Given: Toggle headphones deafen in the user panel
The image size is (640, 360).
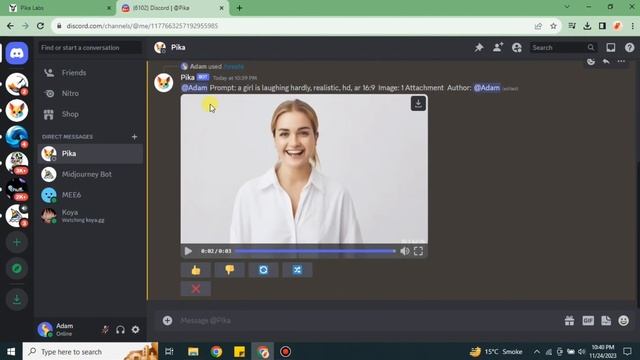Looking at the screenshot, I should point(120,329).
